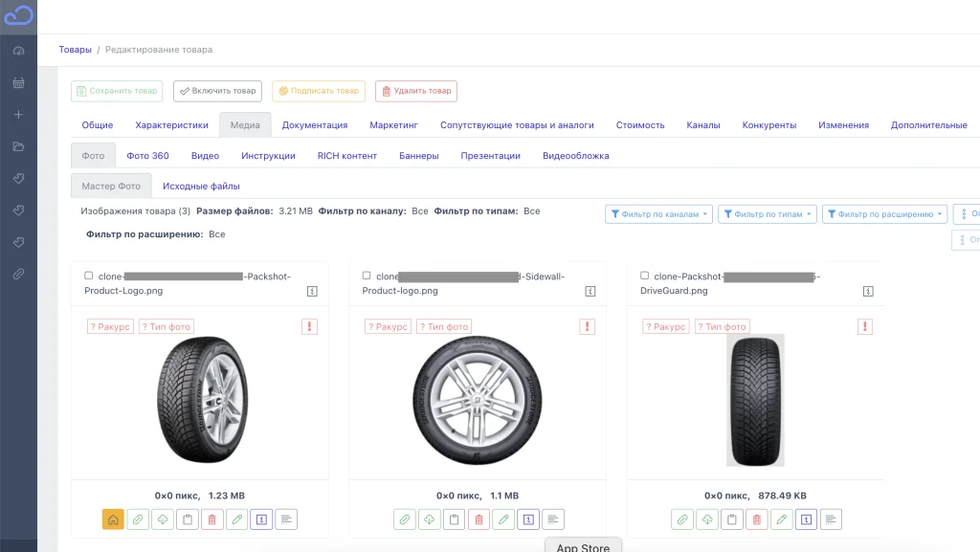Click the Сохранить товар button
This screenshot has height=552, width=980.
[x=117, y=91]
